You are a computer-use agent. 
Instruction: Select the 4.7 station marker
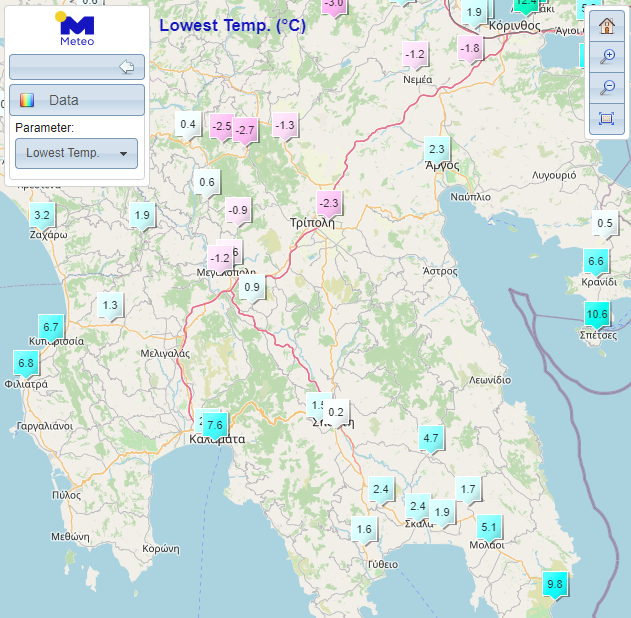(431, 440)
